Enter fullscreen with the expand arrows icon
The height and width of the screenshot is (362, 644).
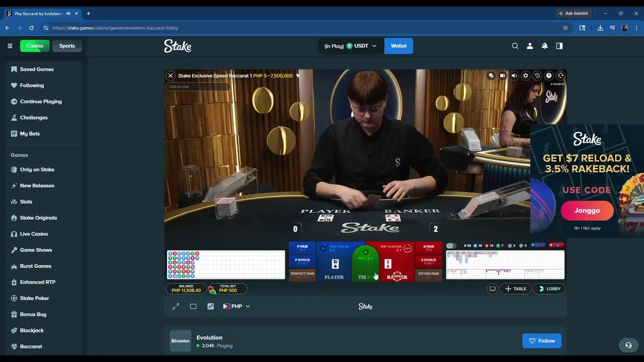[x=176, y=306]
